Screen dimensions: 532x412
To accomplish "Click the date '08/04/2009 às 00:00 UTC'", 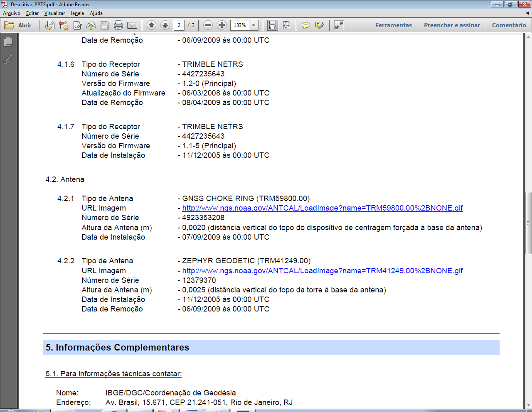I will pos(226,103).
